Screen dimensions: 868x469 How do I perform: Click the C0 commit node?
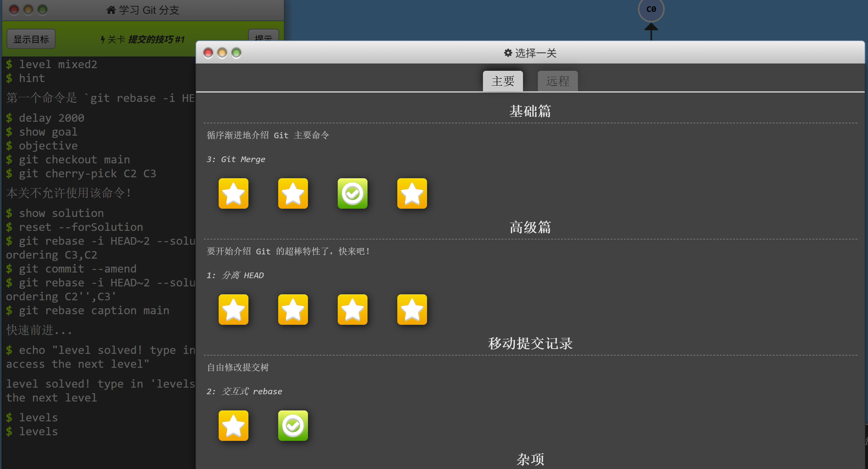tap(651, 9)
